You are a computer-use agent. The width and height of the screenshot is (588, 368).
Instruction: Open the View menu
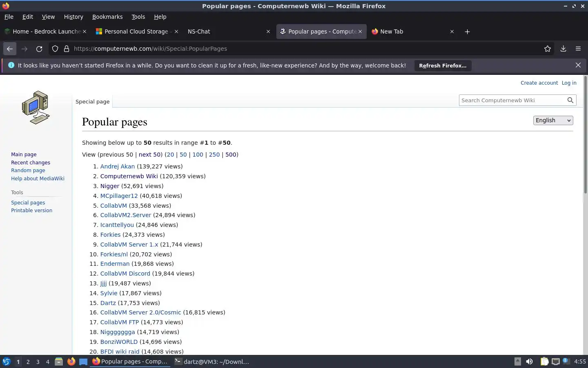point(48,17)
